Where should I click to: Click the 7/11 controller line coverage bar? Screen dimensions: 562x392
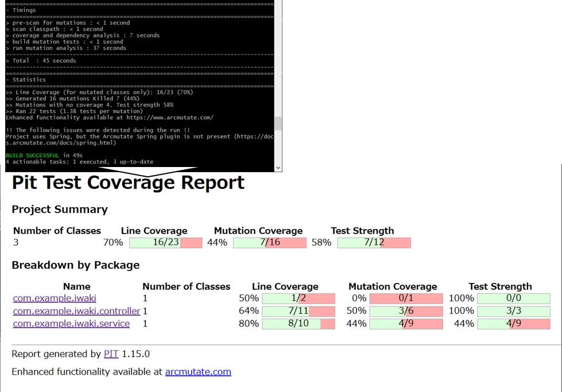(298, 311)
